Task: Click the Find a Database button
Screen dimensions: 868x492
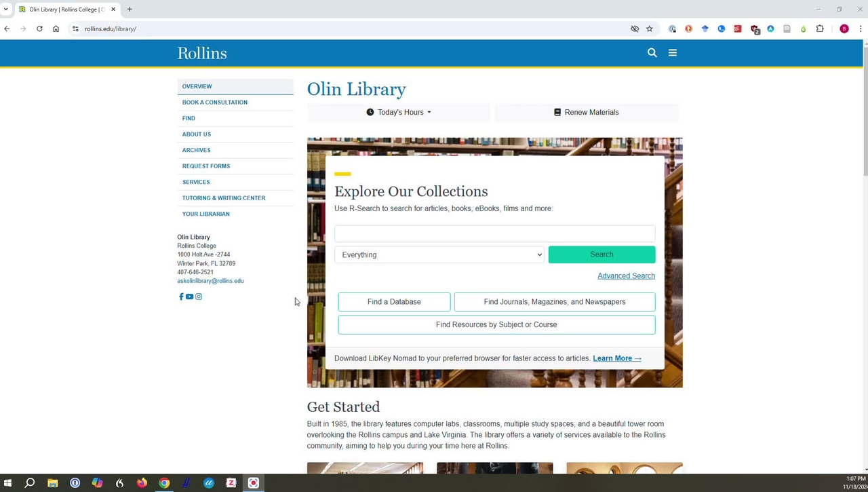Action: 394,302
